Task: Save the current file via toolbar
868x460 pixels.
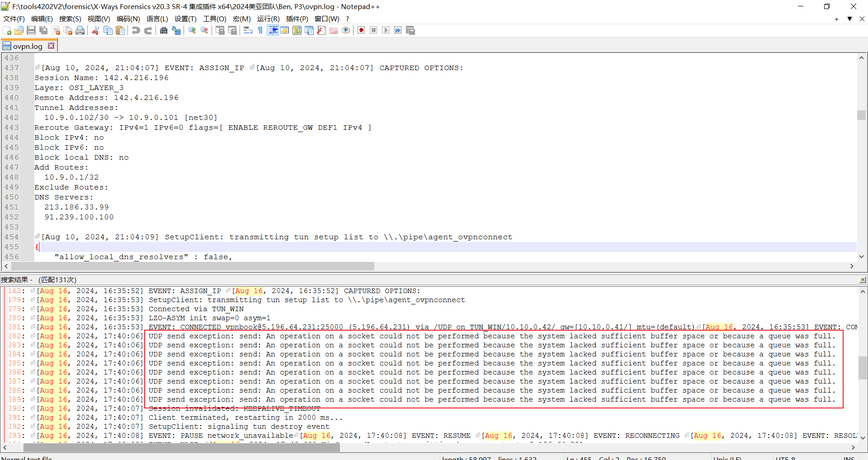Action: [x=31, y=30]
